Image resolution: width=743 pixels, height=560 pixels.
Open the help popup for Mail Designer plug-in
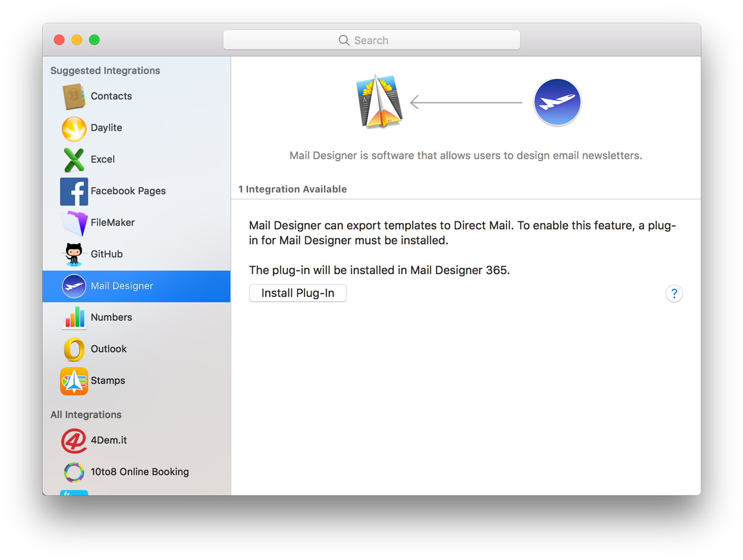[674, 293]
